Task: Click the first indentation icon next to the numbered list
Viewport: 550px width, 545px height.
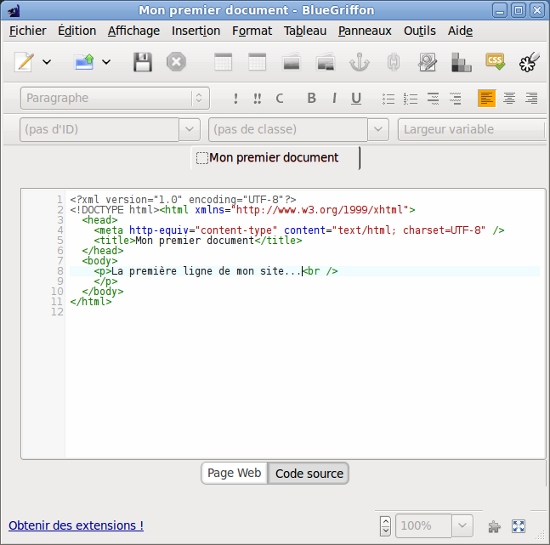Action: point(433,99)
